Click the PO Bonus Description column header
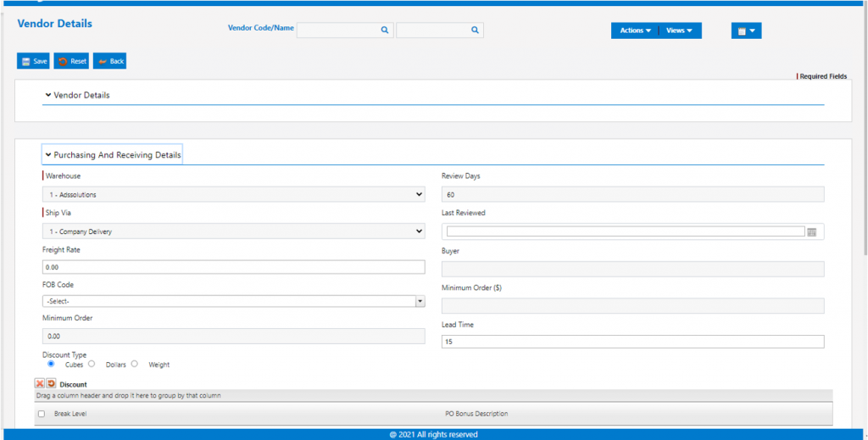 pos(476,414)
